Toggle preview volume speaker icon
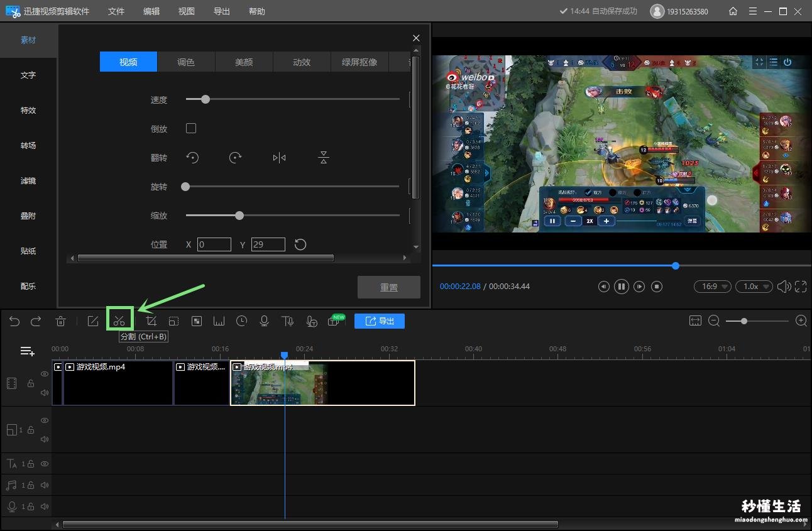 click(x=784, y=287)
